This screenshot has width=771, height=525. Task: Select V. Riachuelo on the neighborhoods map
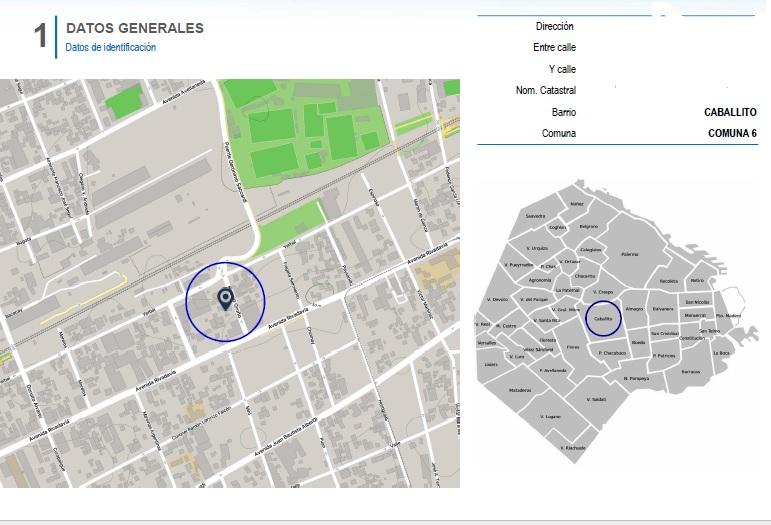573,448
